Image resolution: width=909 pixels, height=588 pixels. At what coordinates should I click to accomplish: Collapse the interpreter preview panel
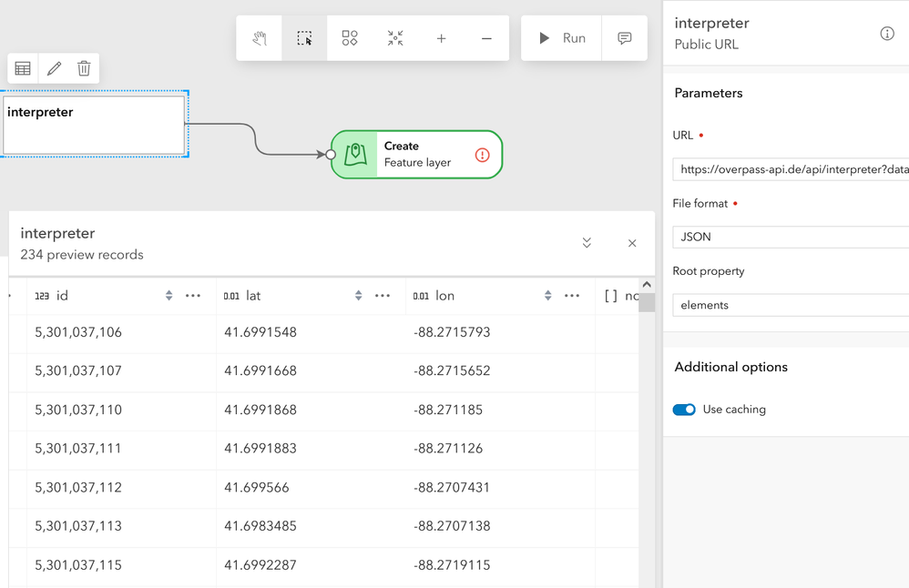pos(587,243)
